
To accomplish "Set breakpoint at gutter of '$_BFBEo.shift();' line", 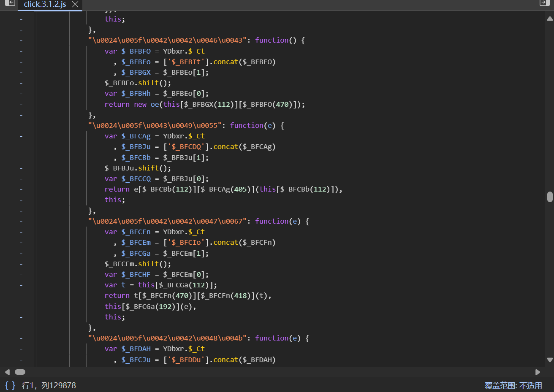I will point(21,83).
